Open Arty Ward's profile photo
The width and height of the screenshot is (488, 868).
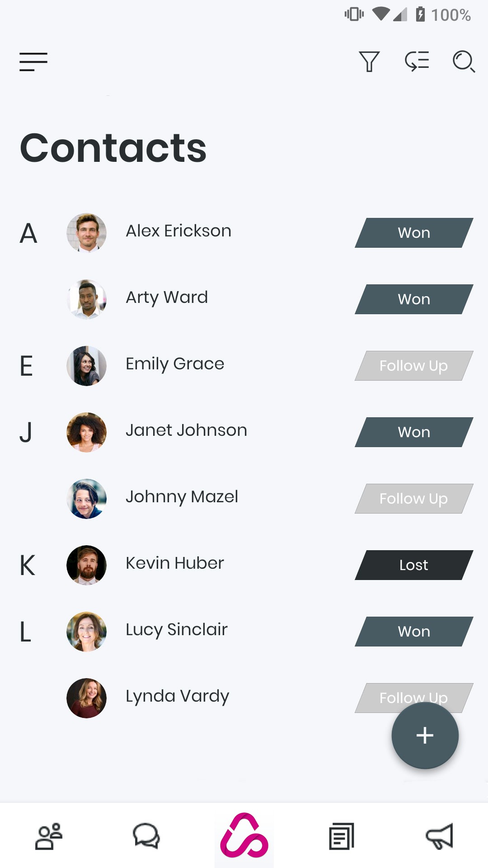click(x=87, y=299)
